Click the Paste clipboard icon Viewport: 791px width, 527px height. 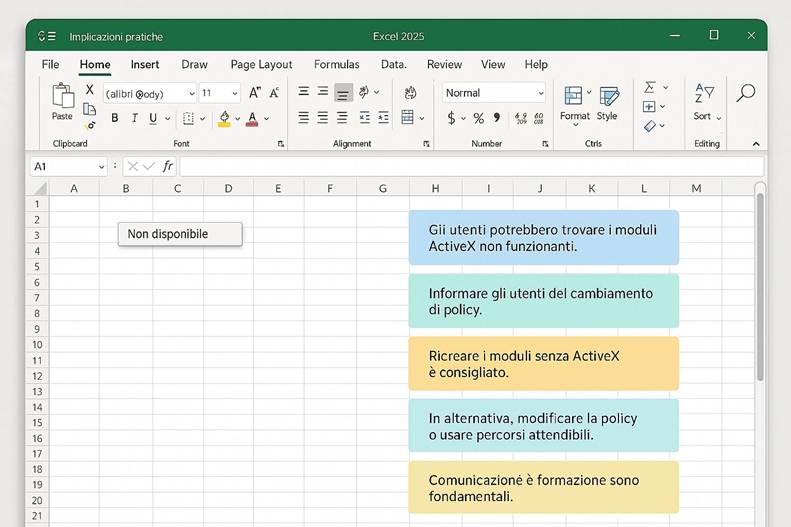tap(62, 98)
